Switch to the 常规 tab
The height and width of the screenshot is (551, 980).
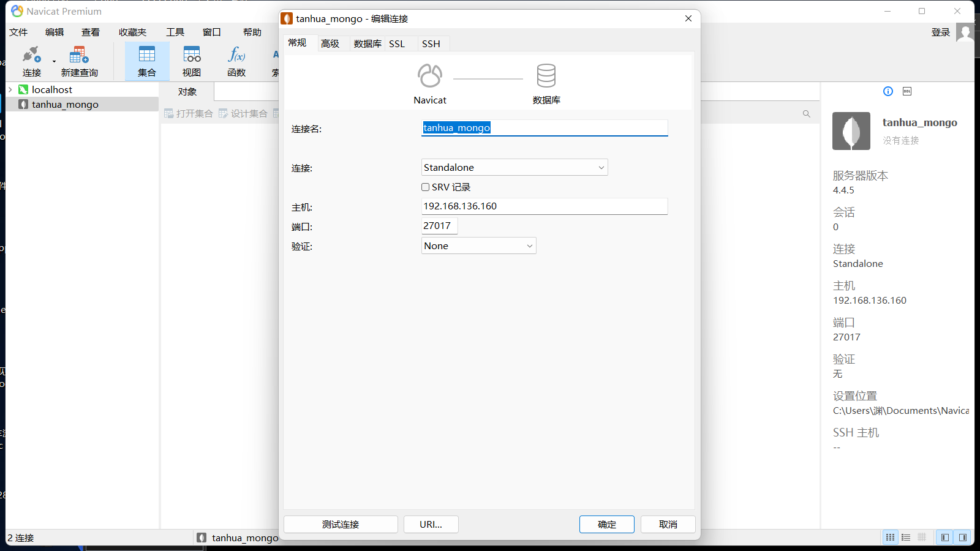[297, 43]
